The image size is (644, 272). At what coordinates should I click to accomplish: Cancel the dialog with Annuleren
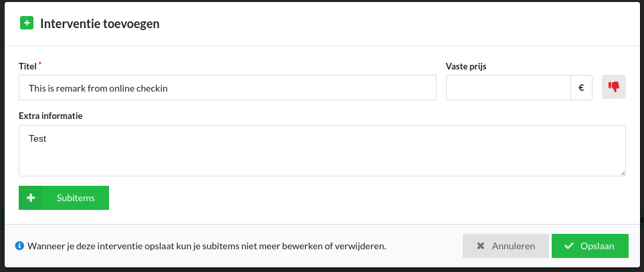(506, 246)
